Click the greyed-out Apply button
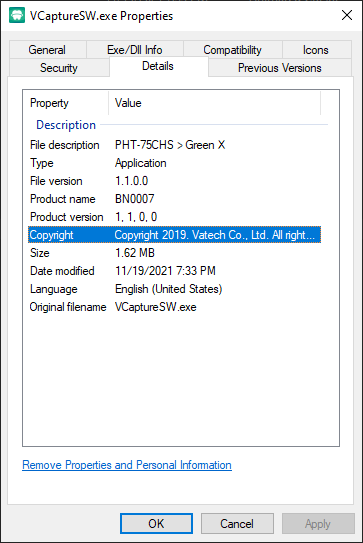The height and width of the screenshot is (543, 363). (x=318, y=523)
